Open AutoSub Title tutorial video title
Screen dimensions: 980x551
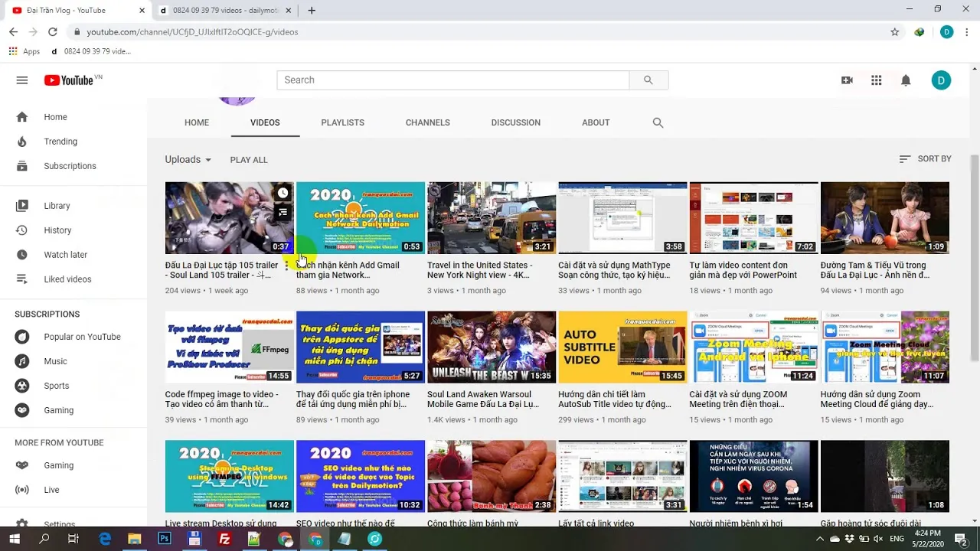click(614, 399)
